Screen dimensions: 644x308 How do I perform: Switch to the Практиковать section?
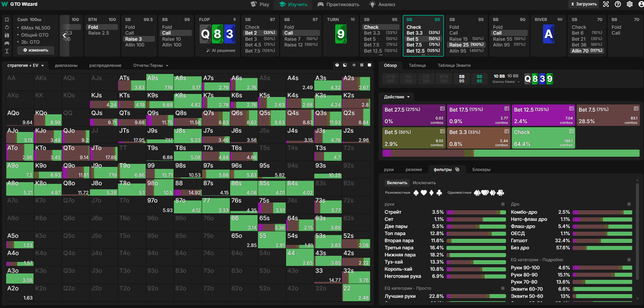pos(338,4)
